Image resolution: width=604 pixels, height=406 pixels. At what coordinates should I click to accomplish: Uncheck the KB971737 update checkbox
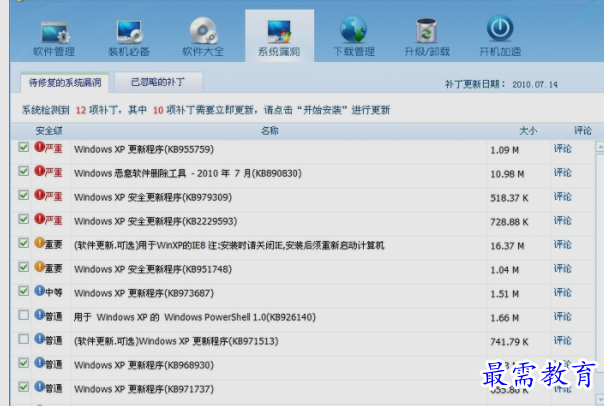tap(23, 387)
